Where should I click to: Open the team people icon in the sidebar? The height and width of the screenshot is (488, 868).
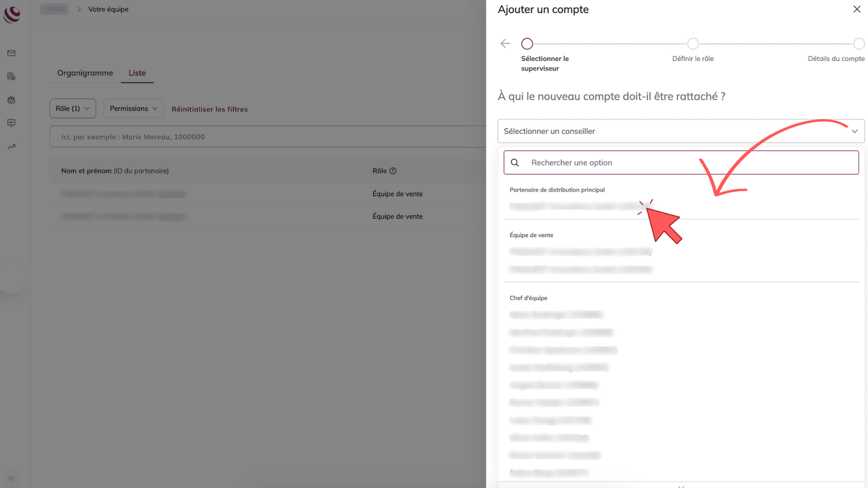11,100
